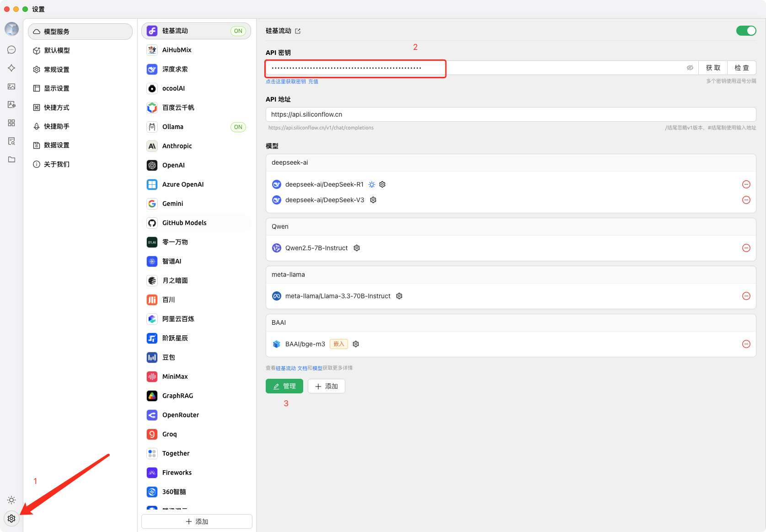The width and height of the screenshot is (766, 532).
Task: Select the ocoolAI provider
Action: coord(196,88)
